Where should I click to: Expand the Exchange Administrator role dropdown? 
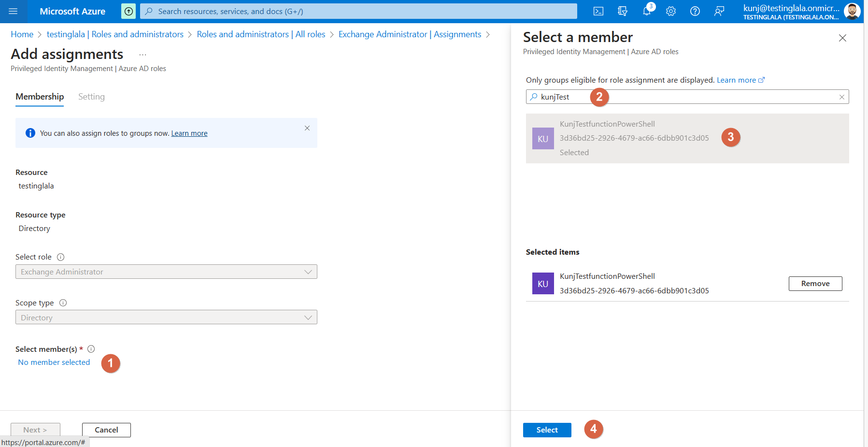point(166,272)
